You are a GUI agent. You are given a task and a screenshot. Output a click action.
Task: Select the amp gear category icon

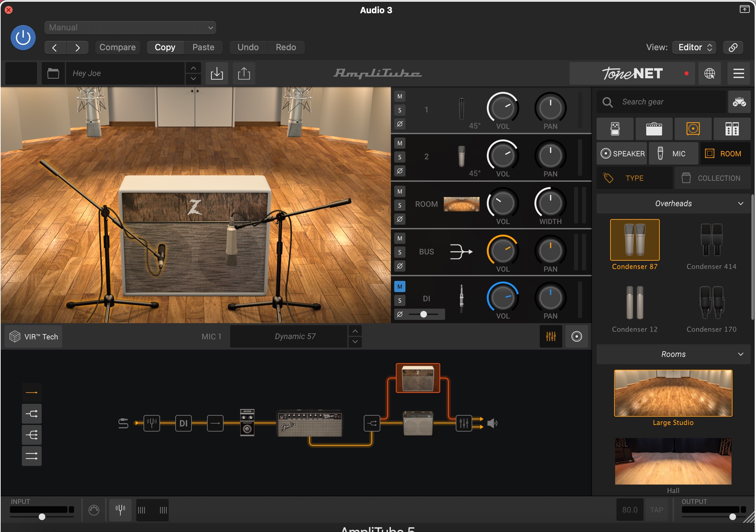click(654, 129)
